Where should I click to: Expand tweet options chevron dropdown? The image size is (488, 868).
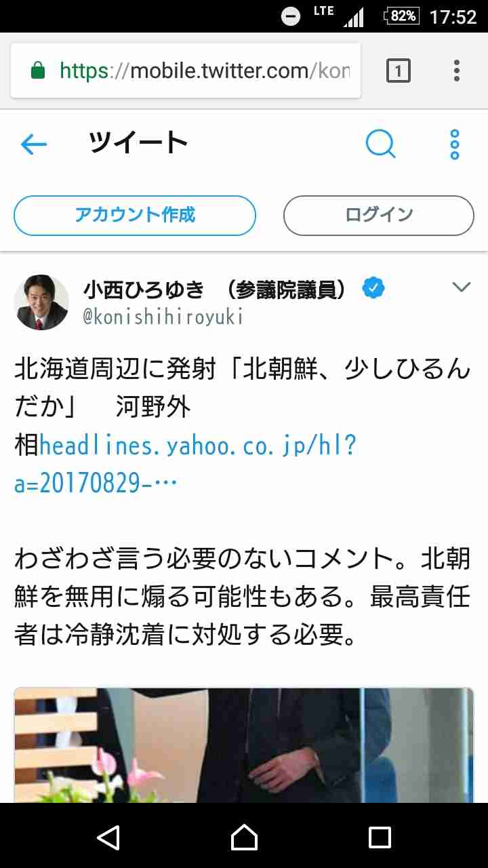pos(461,288)
